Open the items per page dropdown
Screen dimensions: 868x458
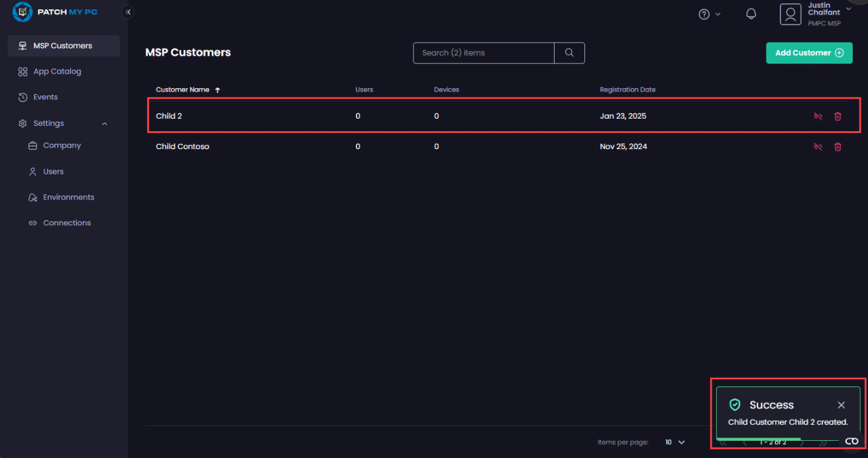(x=675, y=442)
